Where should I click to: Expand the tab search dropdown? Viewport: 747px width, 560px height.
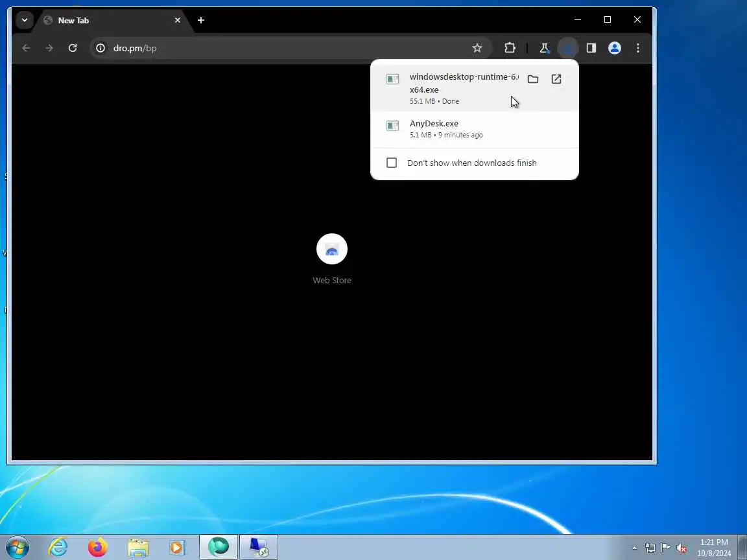[x=24, y=20]
